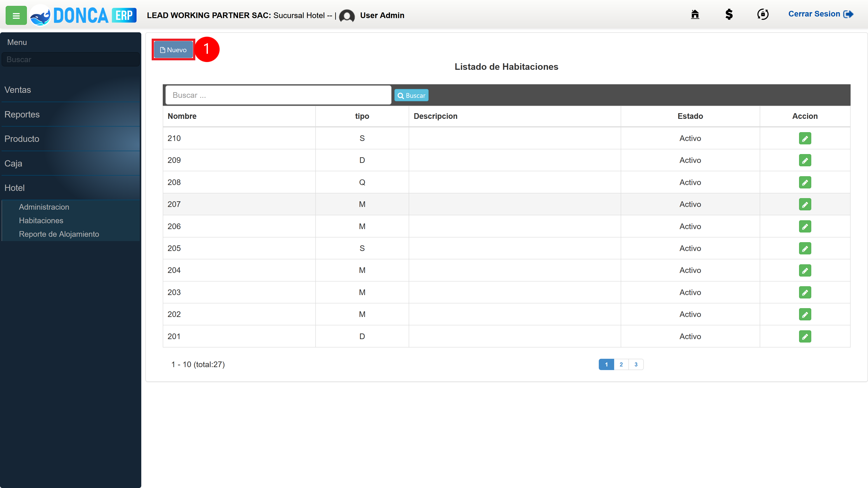
Task: Click the tipo column header
Action: pos(362,116)
